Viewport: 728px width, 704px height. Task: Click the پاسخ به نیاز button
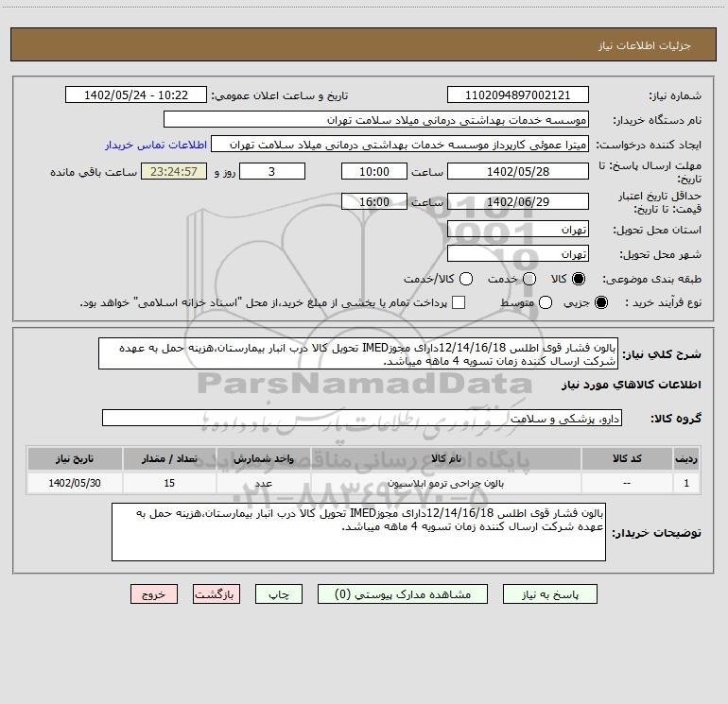(x=555, y=594)
